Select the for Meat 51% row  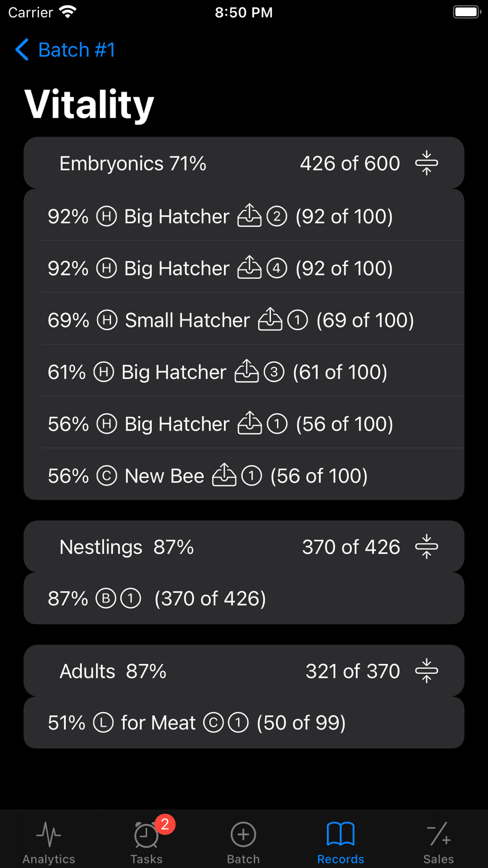[x=244, y=723]
